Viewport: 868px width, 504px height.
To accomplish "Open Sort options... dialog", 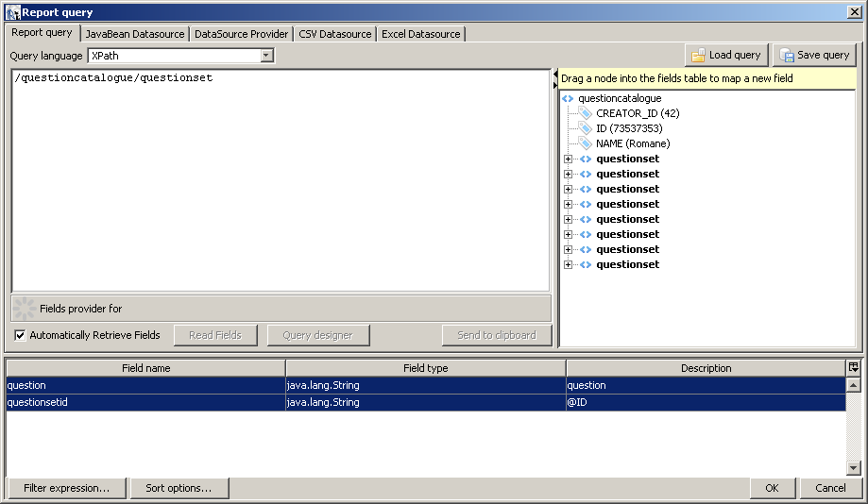I will point(179,488).
